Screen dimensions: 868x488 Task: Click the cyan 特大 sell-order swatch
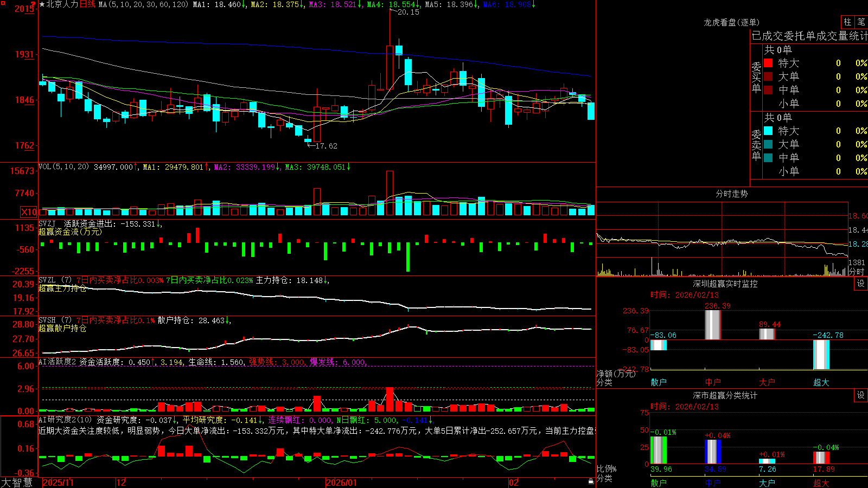coord(768,131)
